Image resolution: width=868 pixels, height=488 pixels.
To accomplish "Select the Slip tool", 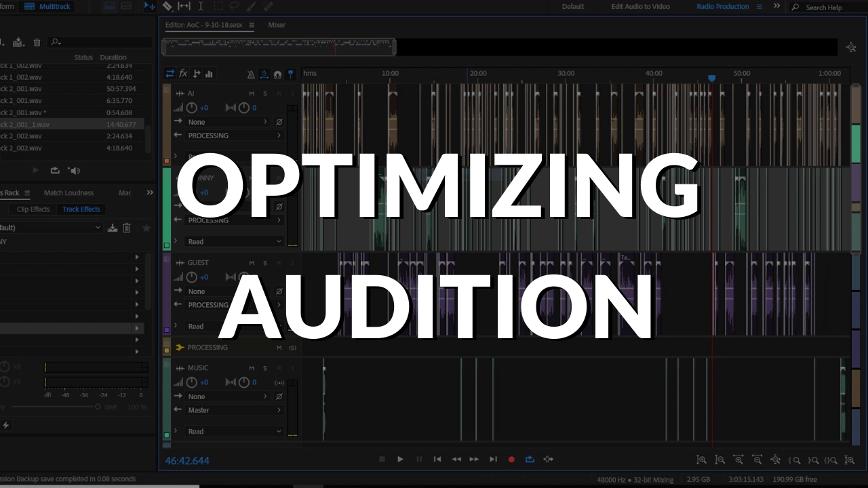I will coord(184,6).
